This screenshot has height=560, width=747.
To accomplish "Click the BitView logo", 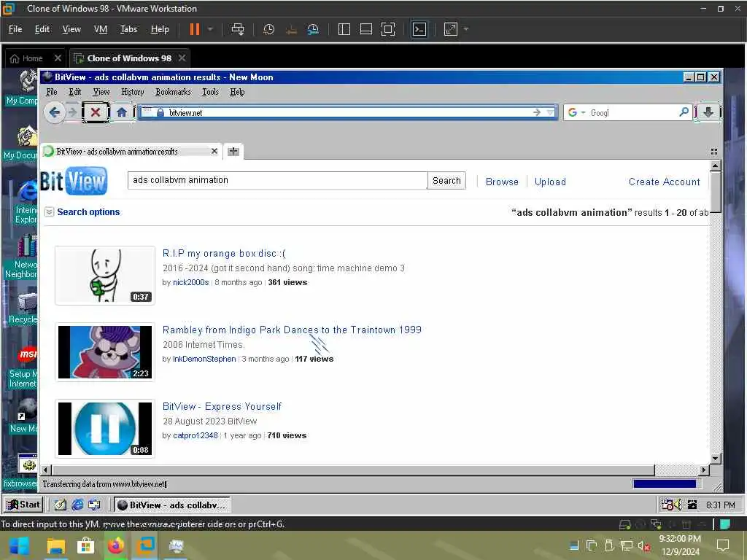I will 74,181.
